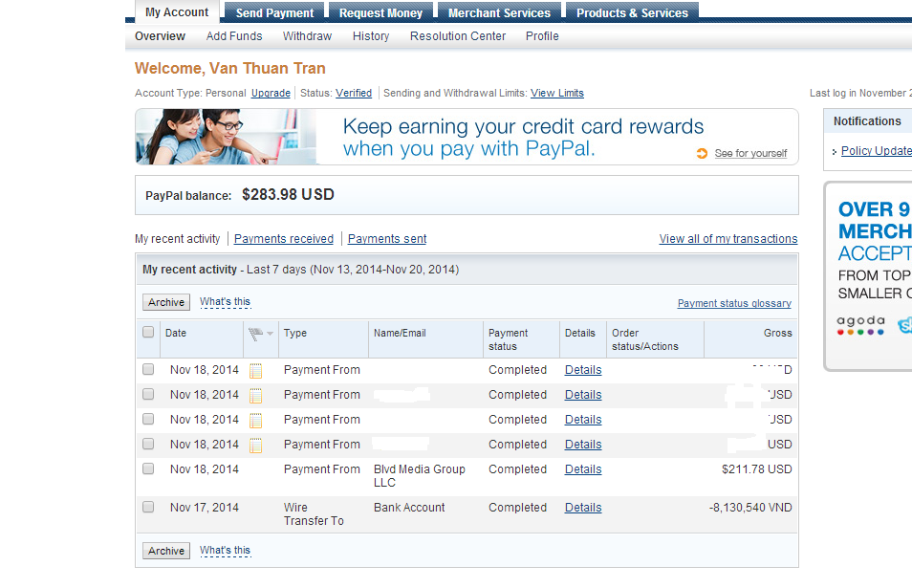This screenshot has height=588, width=912.
Task: Click the Archive button above the table header
Action: point(166,302)
